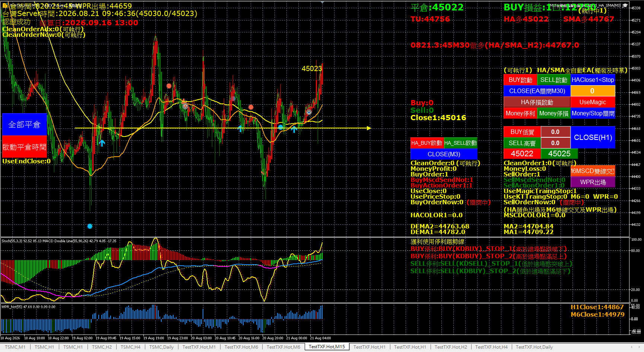Switch to TestTXF.Hot,M1 chart tab
The height and width of the screenshot is (352, 644).
point(199,347)
